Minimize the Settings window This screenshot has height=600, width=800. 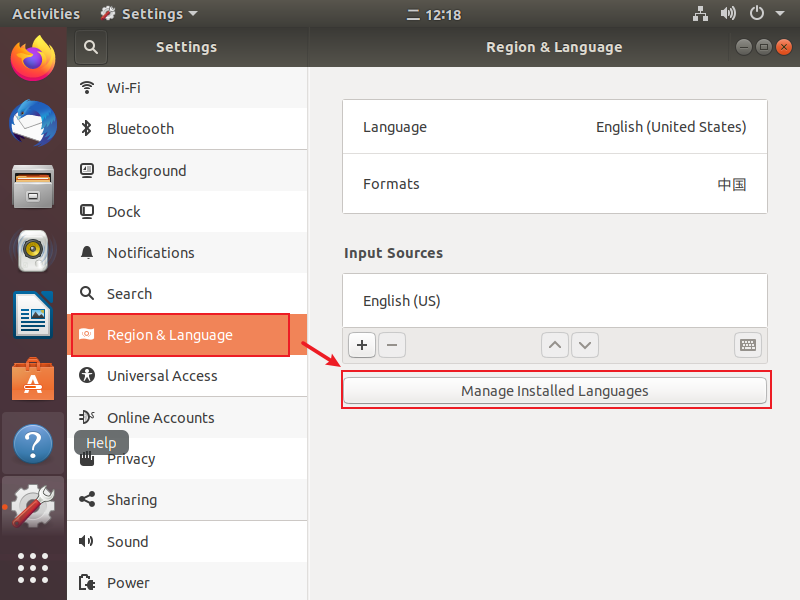743,47
